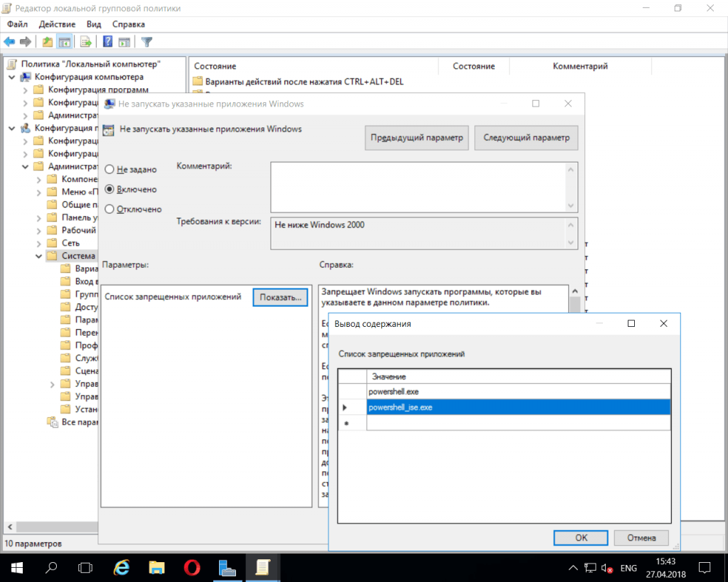Click the Export list toolbar icon
Viewport: 728px width, 582px height.
point(86,42)
